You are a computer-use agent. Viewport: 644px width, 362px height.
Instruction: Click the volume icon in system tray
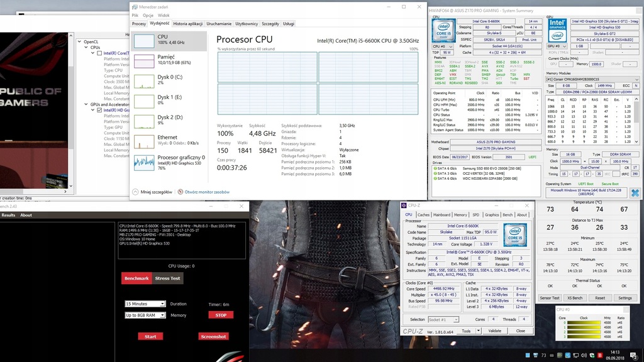[584, 356]
